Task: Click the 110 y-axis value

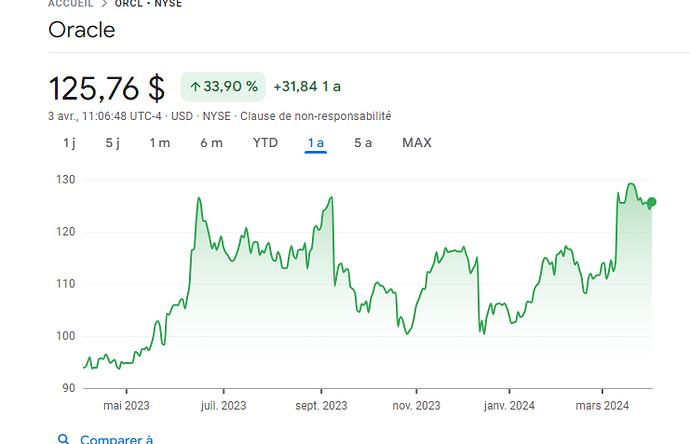Action: coord(66,284)
